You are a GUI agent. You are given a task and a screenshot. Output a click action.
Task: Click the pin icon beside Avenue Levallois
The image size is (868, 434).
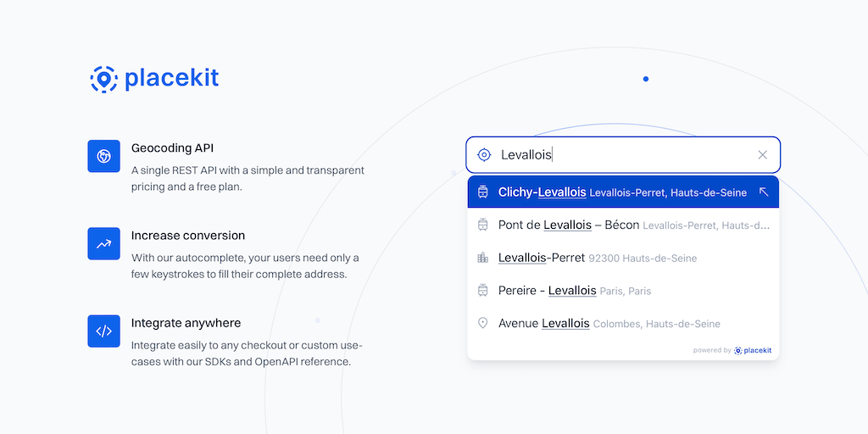(x=483, y=323)
